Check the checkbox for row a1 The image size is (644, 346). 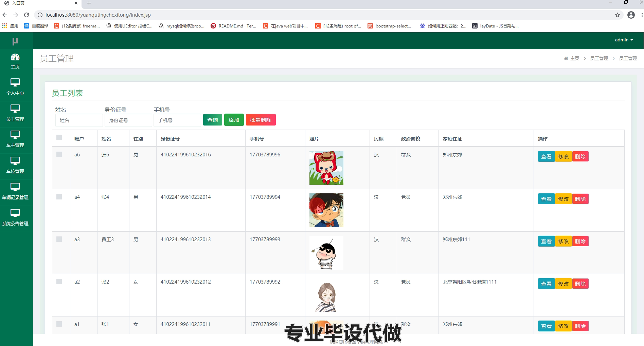(59, 324)
